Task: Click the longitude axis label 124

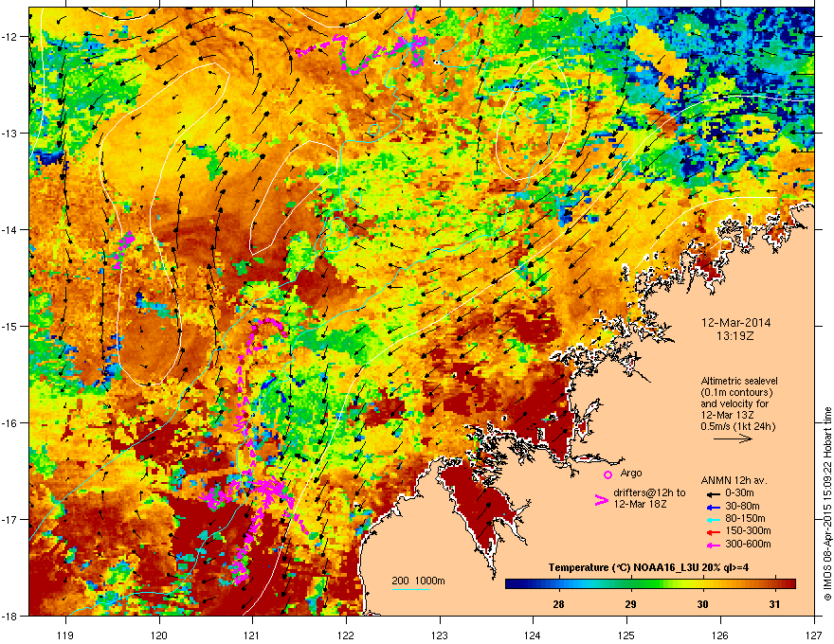Action: point(533,635)
